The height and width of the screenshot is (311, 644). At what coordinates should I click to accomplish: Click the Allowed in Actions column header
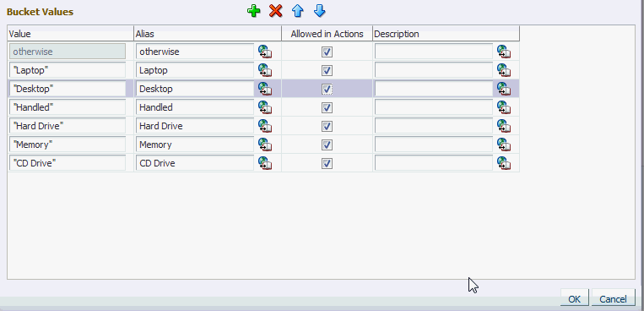(327, 34)
